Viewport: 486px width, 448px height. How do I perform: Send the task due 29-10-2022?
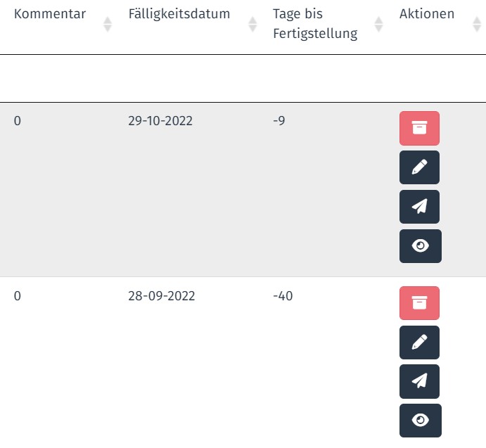[419, 207]
